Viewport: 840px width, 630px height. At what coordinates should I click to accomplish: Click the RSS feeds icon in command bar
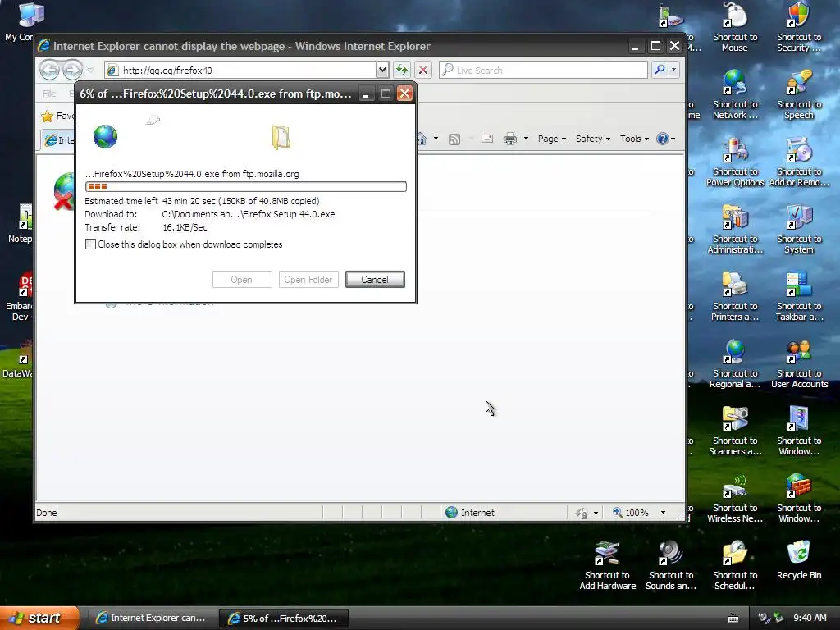(454, 139)
